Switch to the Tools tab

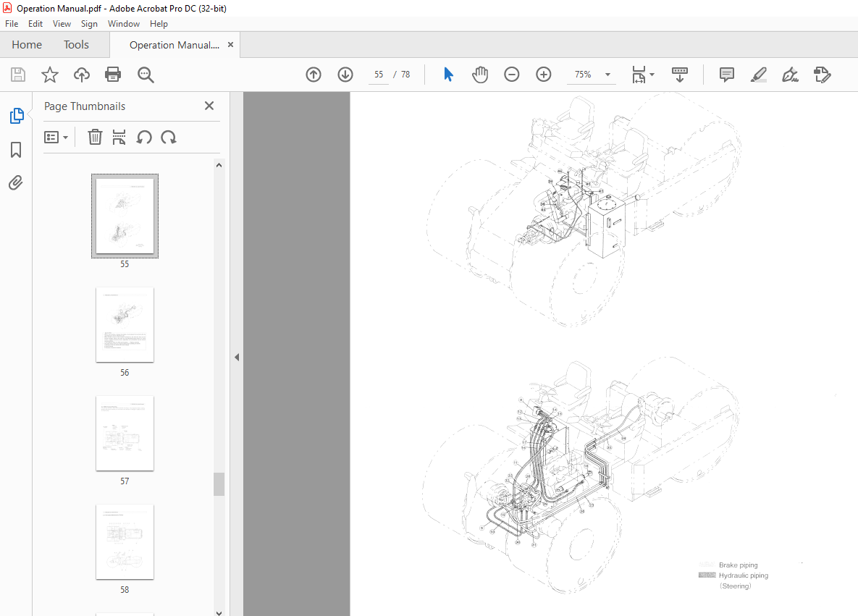[76, 45]
